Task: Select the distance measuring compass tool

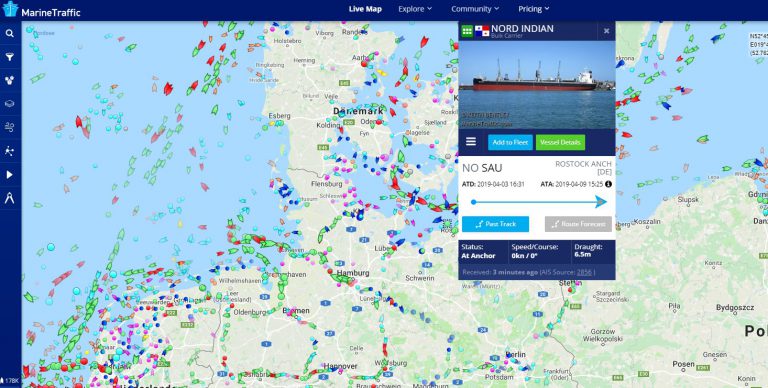Action: point(10,198)
